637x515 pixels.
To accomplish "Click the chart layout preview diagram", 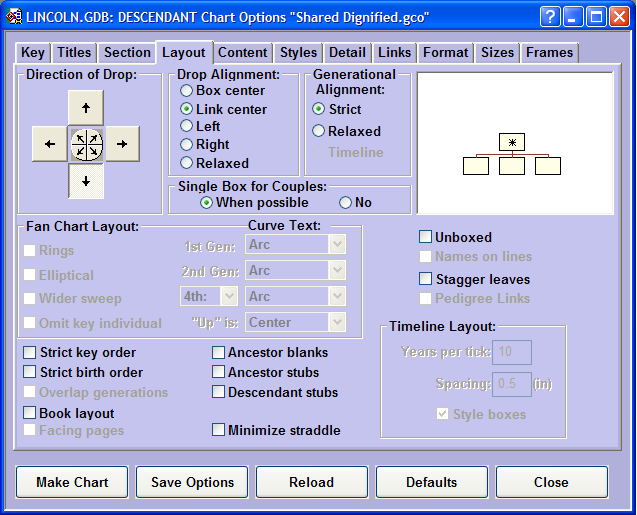I will pos(515,143).
